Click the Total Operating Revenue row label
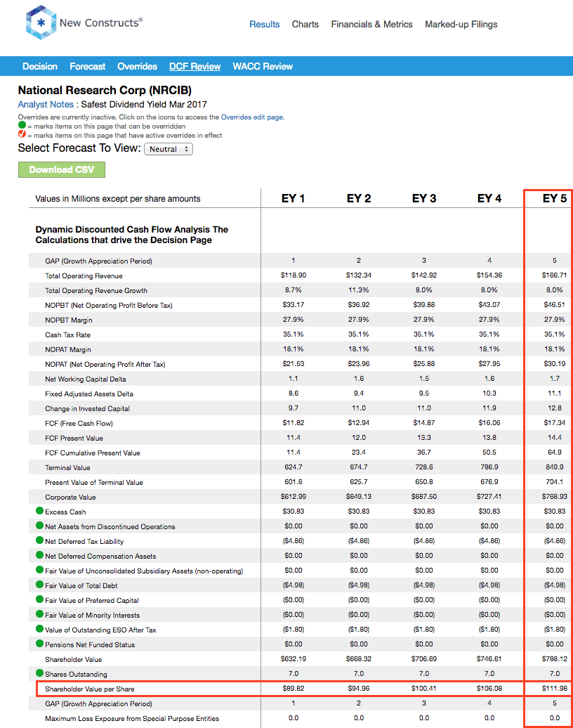 (x=84, y=275)
